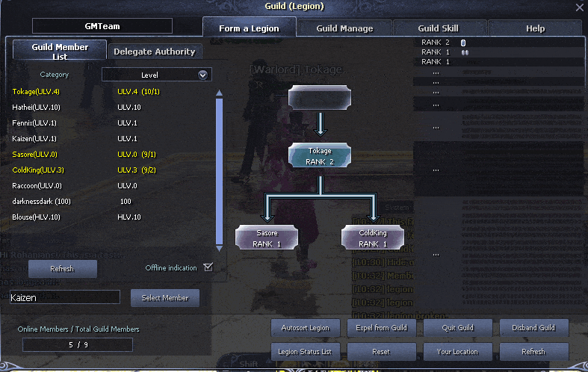Click the scroll down arrow of member list
588x372 pixels.
(220, 248)
